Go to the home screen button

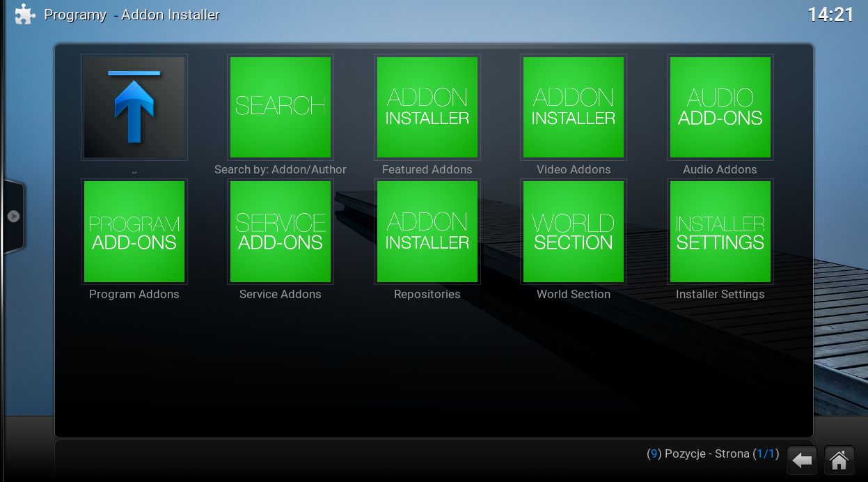click(x=839, y=460)
